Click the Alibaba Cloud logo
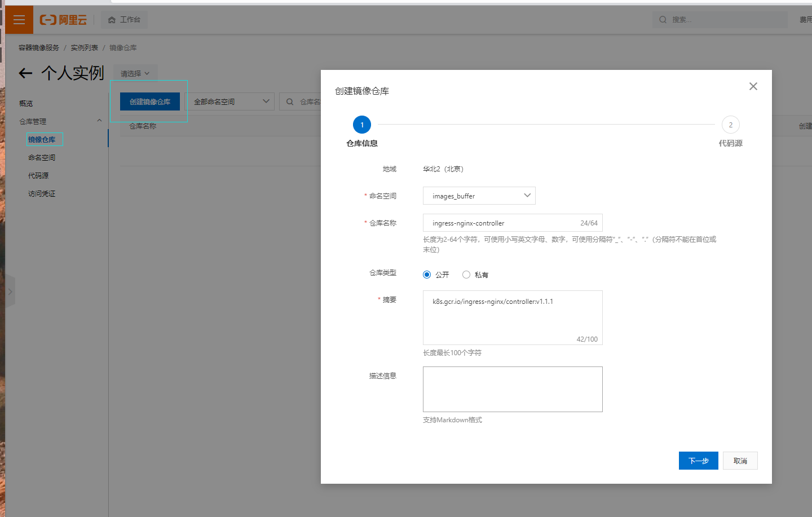 point(63,20)
